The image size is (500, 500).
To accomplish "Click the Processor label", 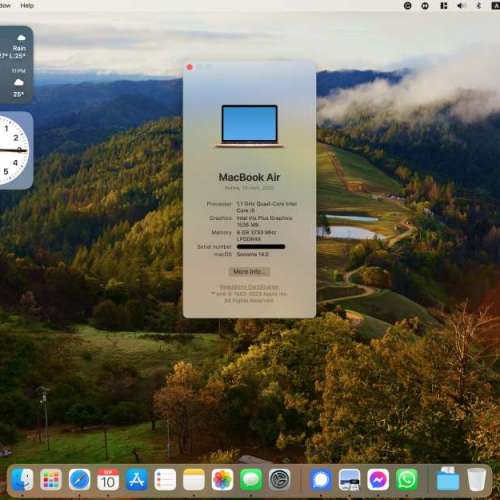I will point(219,204).
